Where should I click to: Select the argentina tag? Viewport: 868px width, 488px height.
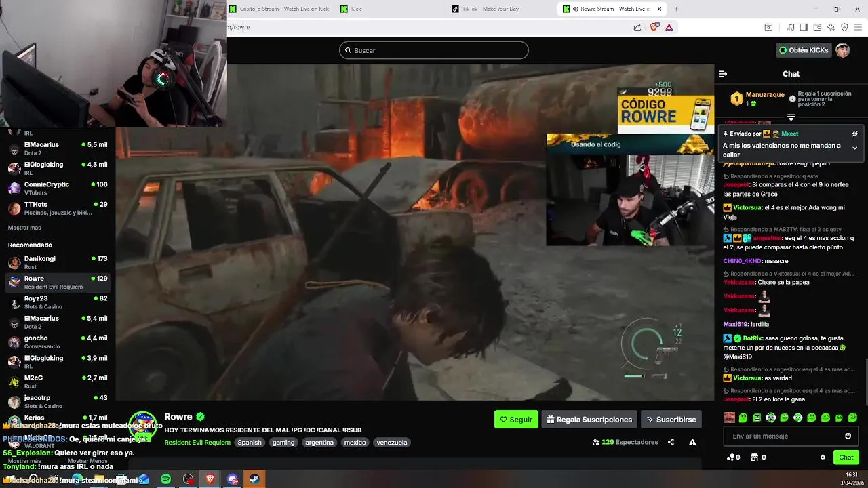(319, 442)
